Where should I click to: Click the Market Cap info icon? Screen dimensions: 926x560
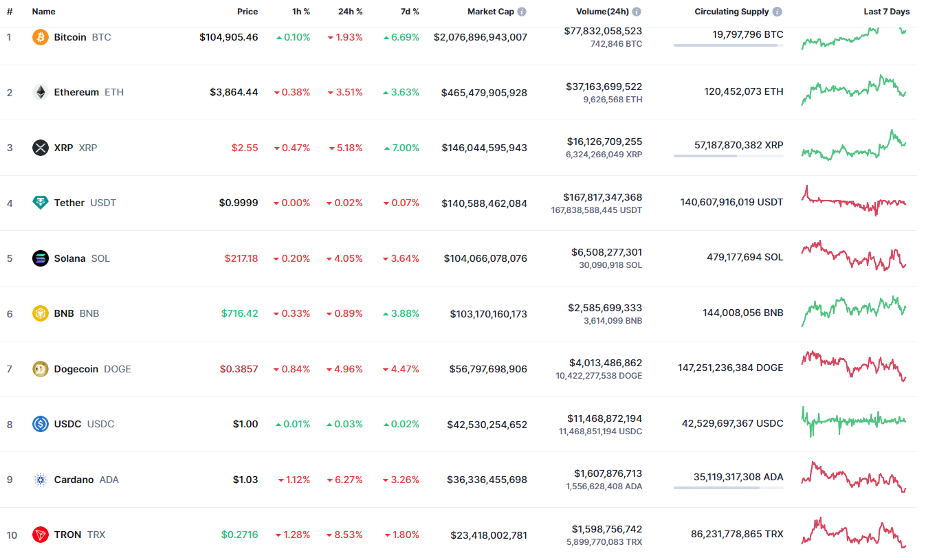522,12
